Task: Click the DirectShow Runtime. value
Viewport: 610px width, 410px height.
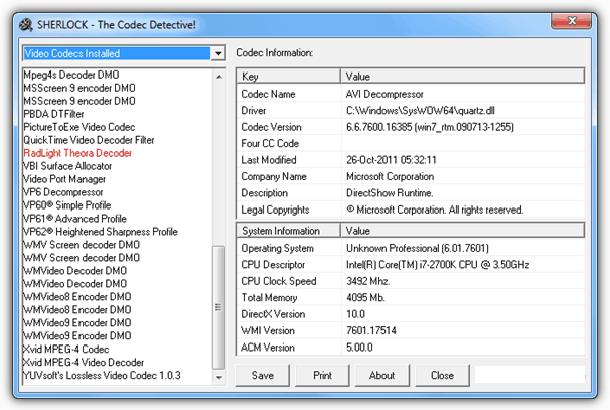Action: 389,193
